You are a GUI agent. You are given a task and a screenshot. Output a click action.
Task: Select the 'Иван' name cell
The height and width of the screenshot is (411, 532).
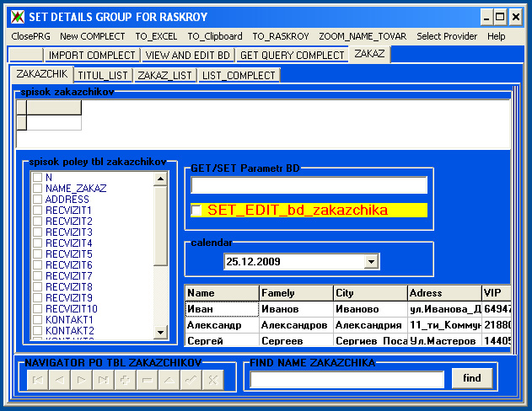coord(223,309)
